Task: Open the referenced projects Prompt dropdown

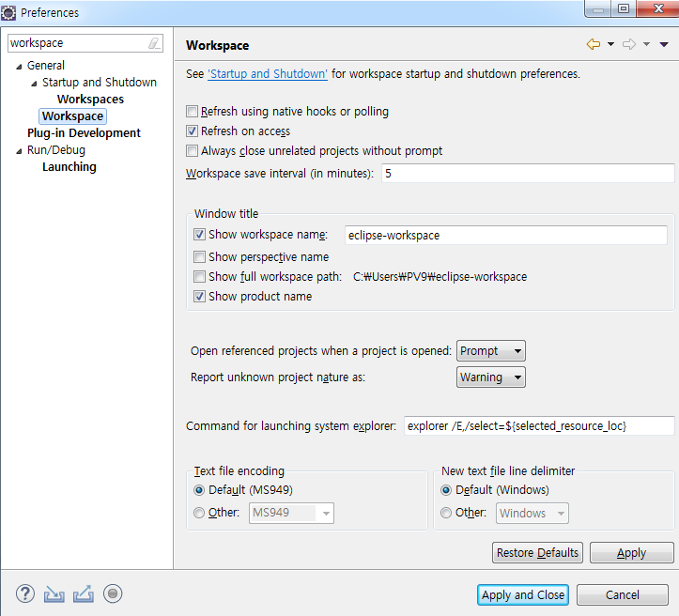Action: pos(490,351)
